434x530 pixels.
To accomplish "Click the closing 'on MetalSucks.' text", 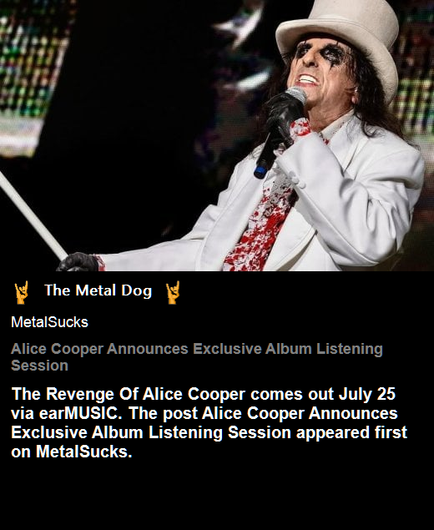I will 71,452.
